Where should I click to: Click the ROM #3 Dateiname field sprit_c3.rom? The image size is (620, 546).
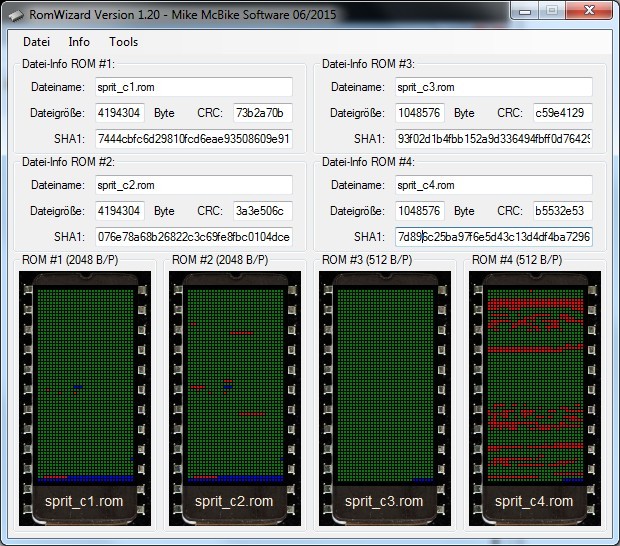(493, 88)
